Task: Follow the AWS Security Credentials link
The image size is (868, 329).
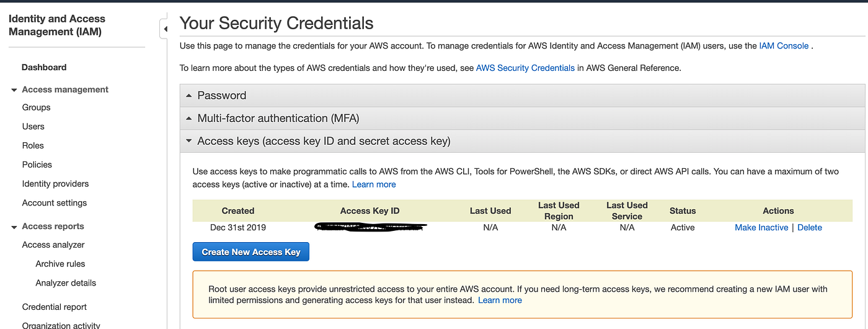Action: (x=525, y=68)
